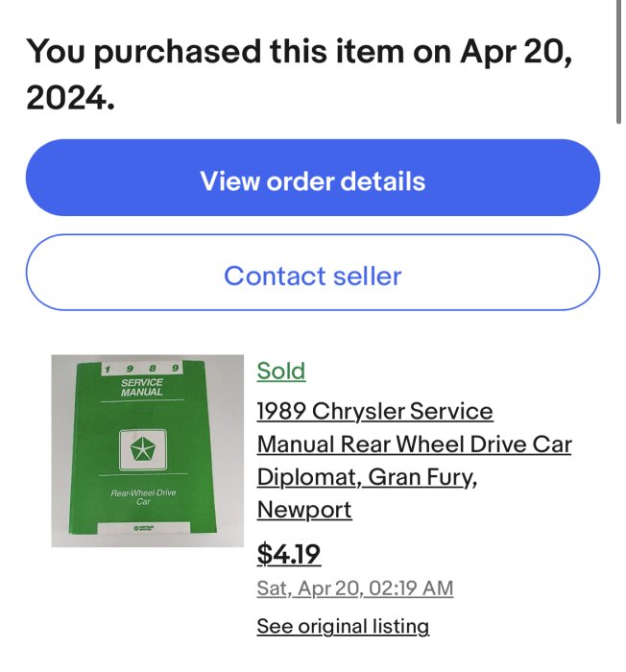This screenshot has width=626, height=672.
Task: Click the 1989 year on the manual cover
Action: (x=142, y=369)
